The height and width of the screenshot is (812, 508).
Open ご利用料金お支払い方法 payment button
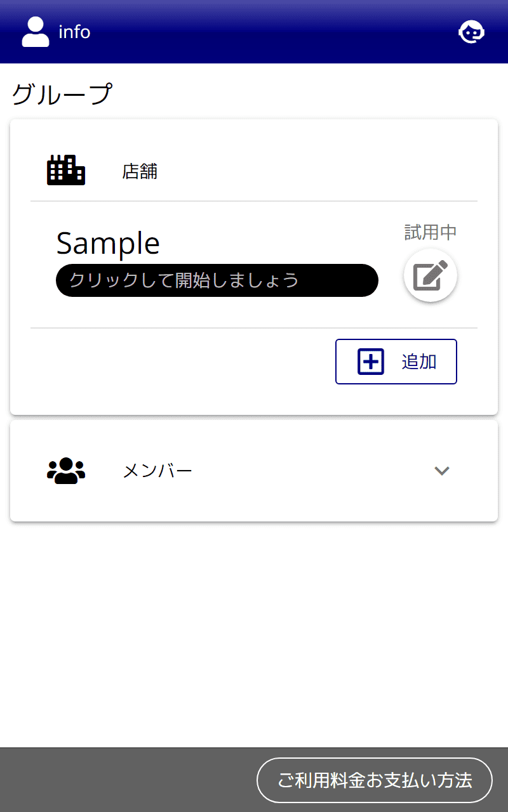click(375, 780)
